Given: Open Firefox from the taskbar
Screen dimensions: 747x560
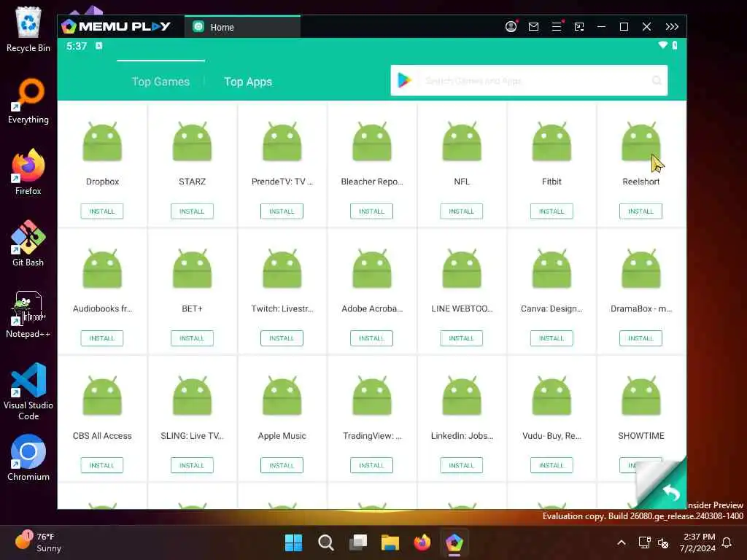Looking at the screenshot, I should pos(422,542).
